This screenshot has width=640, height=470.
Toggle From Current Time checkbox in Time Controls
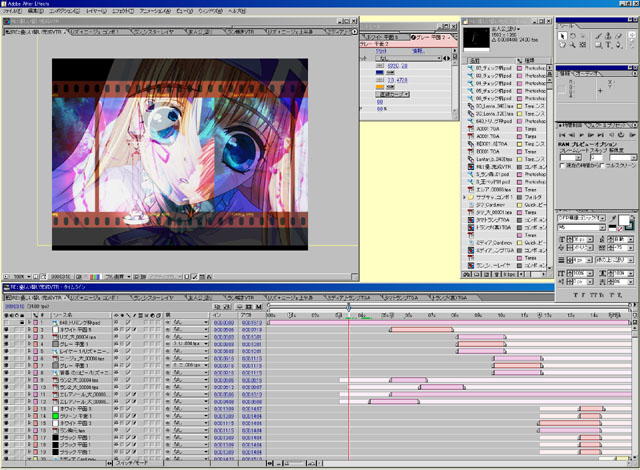[562, 165]
